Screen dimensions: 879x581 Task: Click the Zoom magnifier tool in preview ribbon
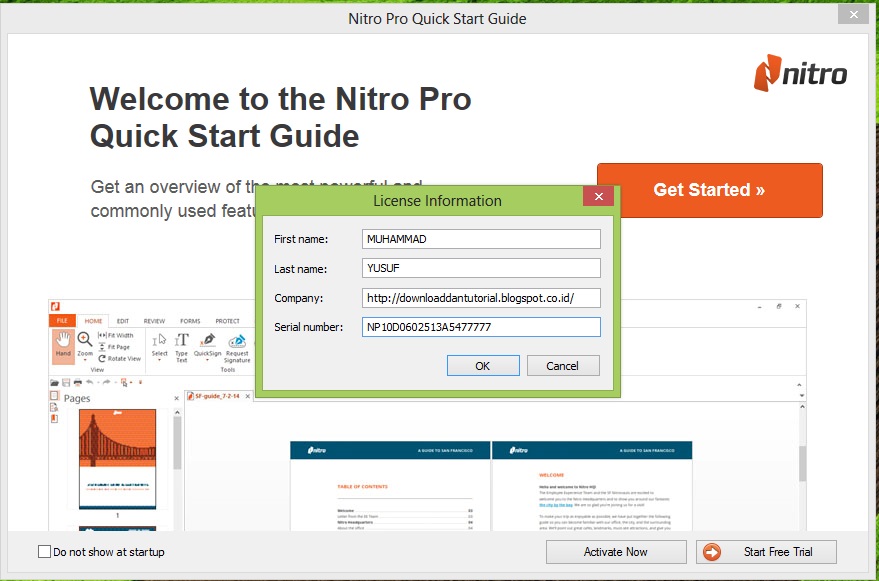(85, 343)
